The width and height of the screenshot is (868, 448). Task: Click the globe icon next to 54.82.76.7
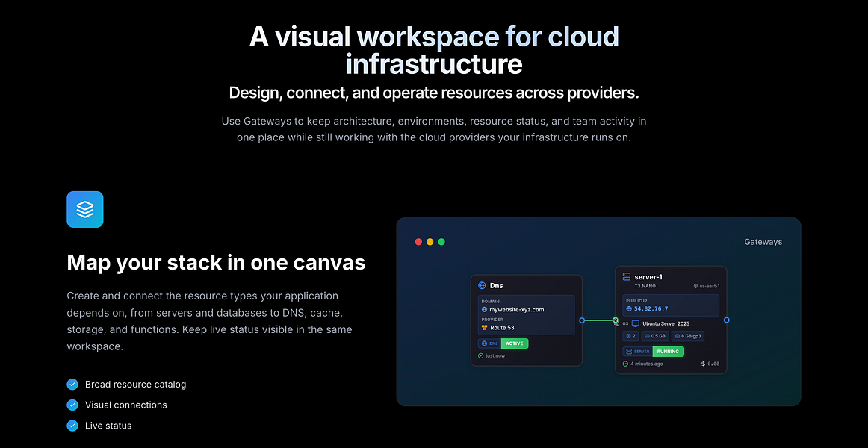[x=629, y=308]
